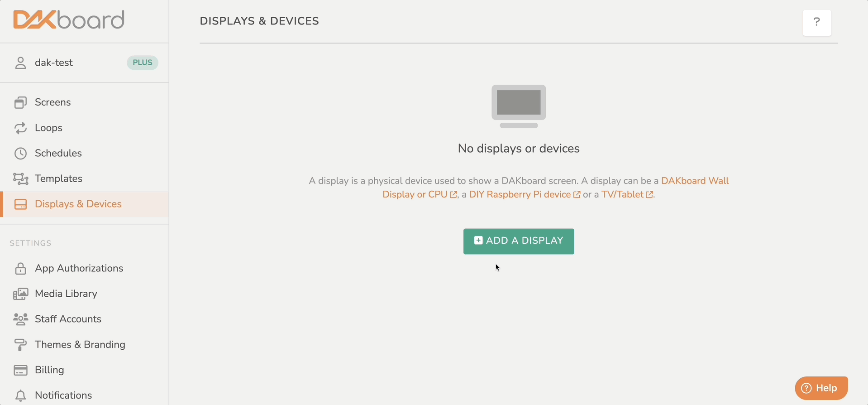Open DIY Raspberry Pi device link

point(520,194)
